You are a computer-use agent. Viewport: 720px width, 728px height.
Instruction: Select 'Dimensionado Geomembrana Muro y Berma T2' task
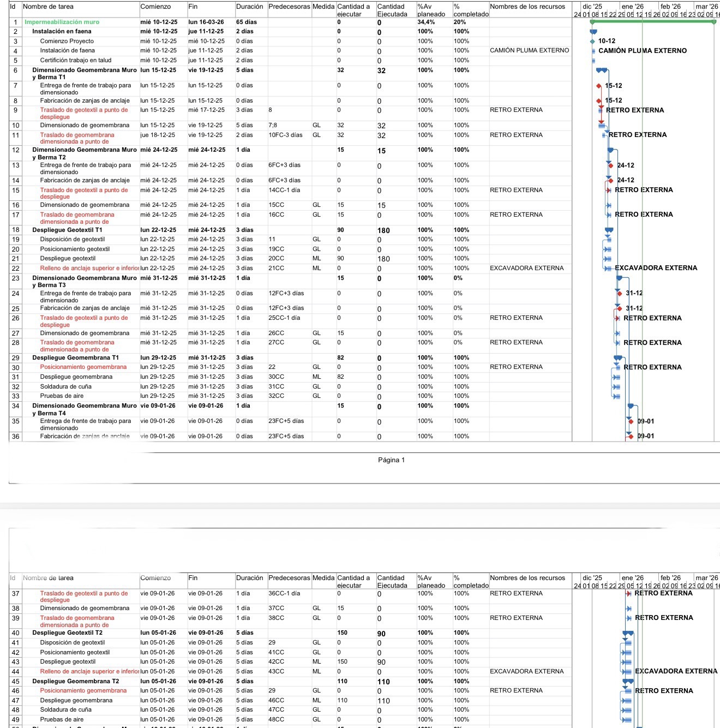(x=85, y=153)
